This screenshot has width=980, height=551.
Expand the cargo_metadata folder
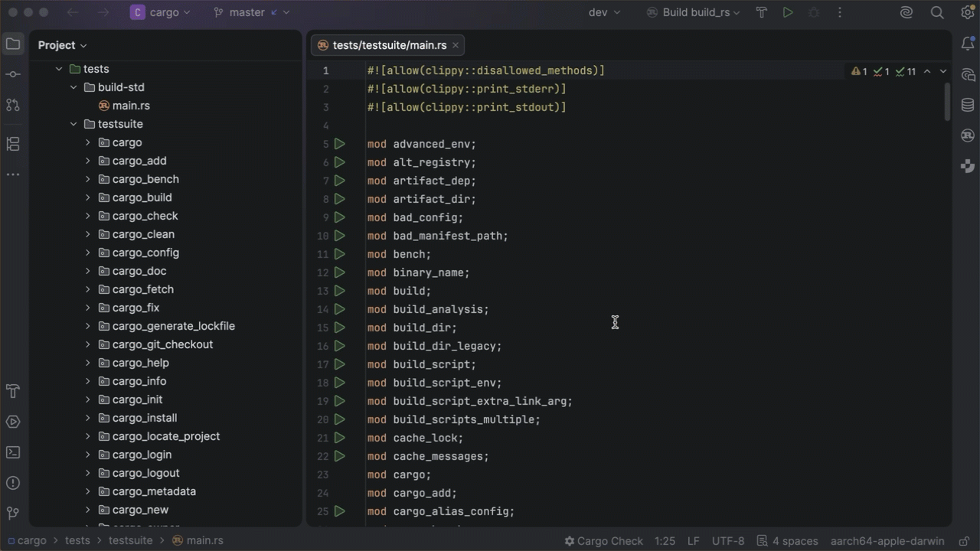(x=88, y=491)
